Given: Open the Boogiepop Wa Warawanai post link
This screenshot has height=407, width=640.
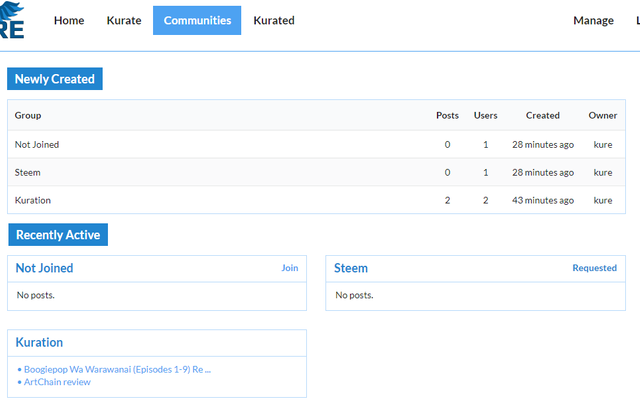Looking at the screenshot, I should [x=118, y=369].
